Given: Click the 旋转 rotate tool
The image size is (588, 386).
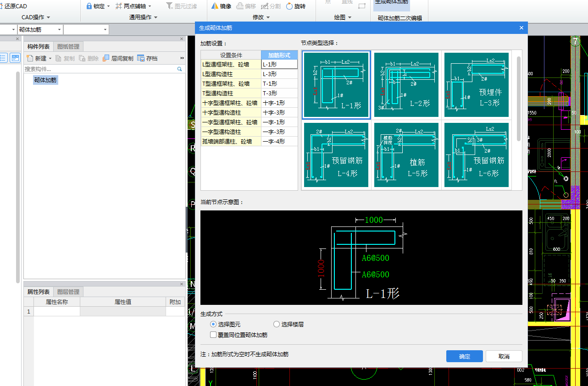Looking at the screenshot, I should click(296, 6).
